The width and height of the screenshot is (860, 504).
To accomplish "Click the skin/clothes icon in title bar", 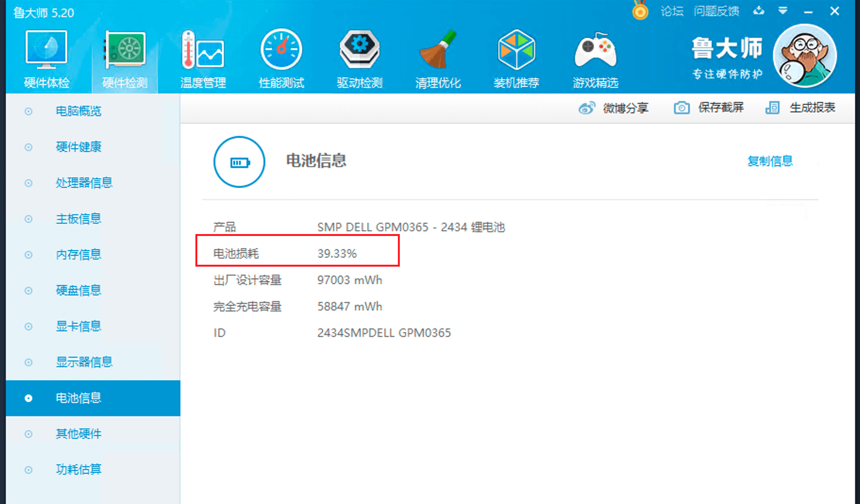I will [759, 10].
